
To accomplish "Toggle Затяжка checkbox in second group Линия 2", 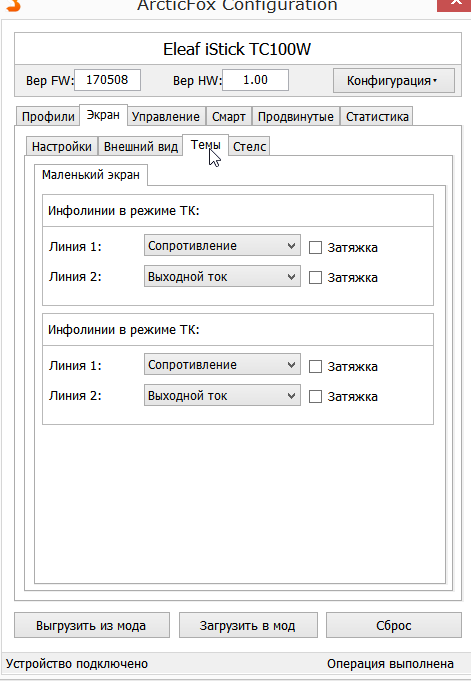I will pos(315,397).
